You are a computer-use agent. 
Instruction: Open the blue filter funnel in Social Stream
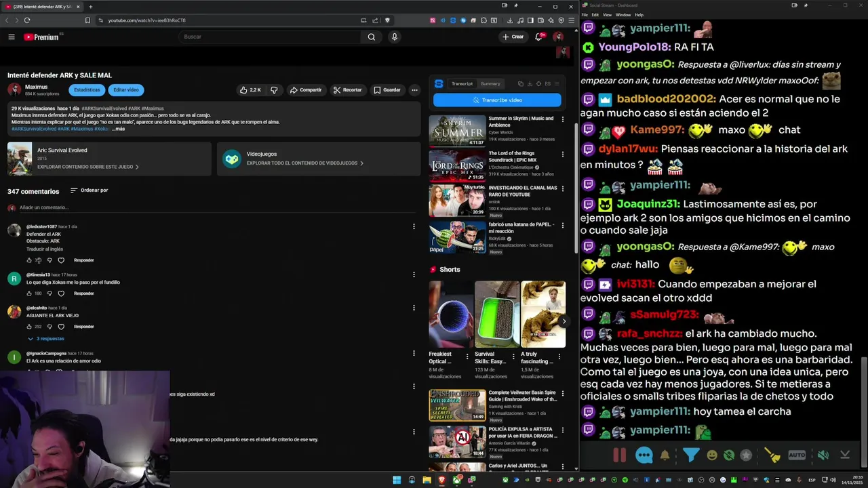coord(690,455)
